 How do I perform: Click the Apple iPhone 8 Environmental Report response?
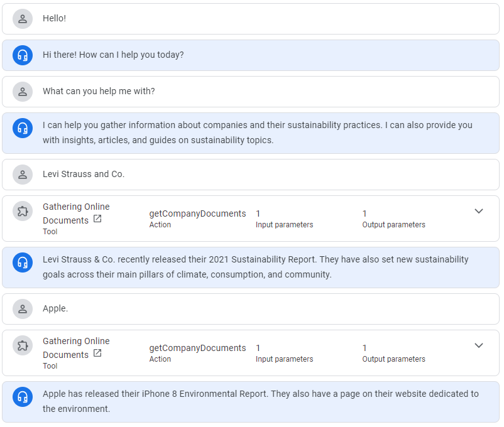click(260, 401)
